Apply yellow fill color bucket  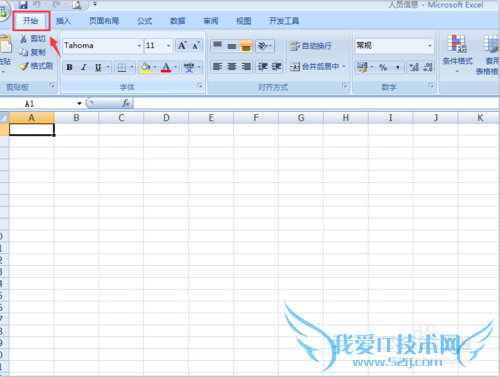coord(145,67)
